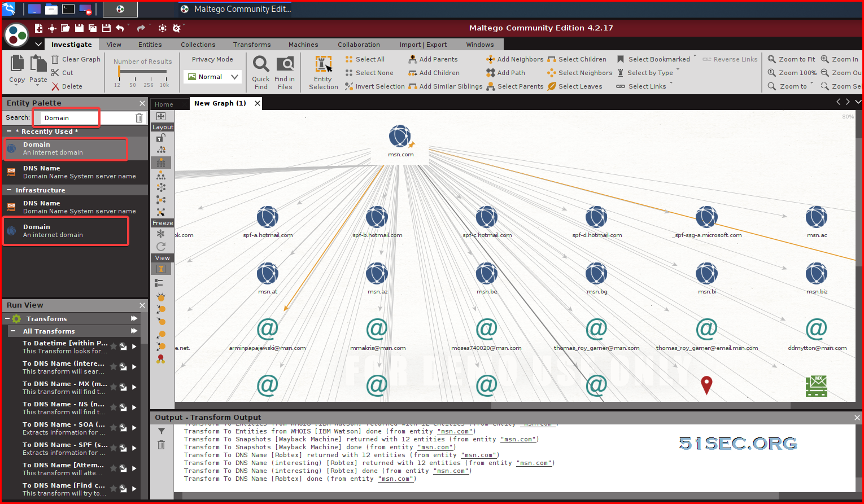
Task: Click the New Graph icon in title toolbar
Action: pyautogui.click(x=38, y=28)
